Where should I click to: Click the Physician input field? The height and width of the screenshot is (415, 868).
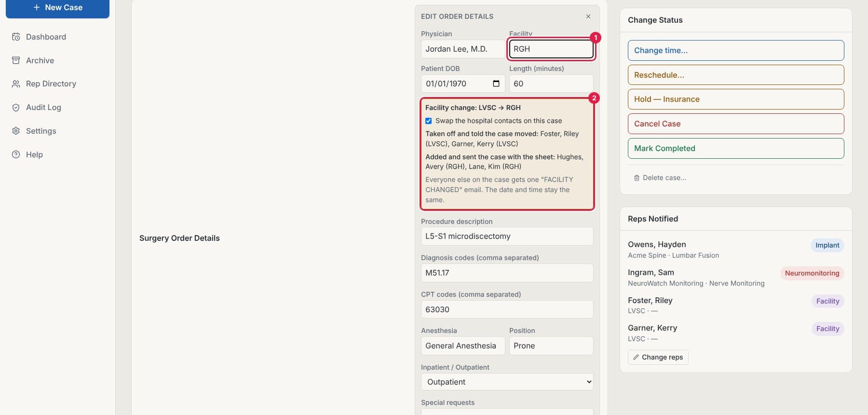(463, 49)
